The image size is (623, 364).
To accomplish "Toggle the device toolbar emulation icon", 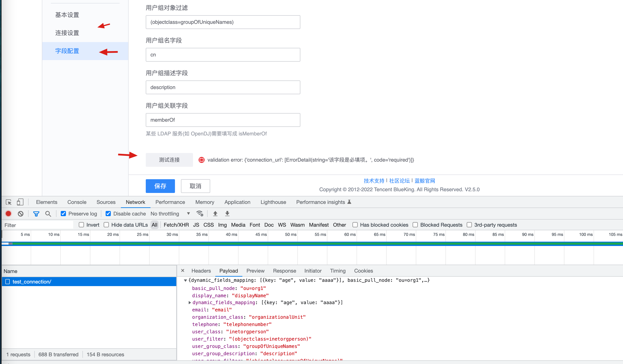I will point(20,202).
